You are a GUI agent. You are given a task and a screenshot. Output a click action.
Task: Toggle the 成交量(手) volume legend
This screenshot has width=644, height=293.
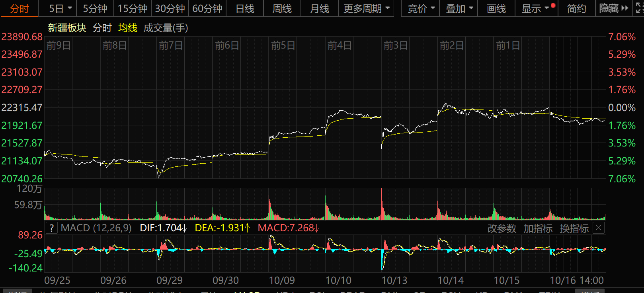(x=166, y=28)
